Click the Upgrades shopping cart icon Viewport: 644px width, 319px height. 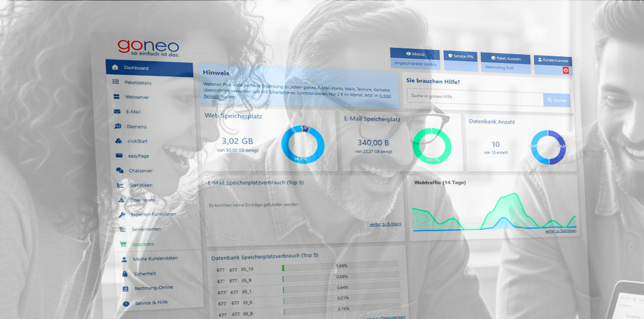123,244
